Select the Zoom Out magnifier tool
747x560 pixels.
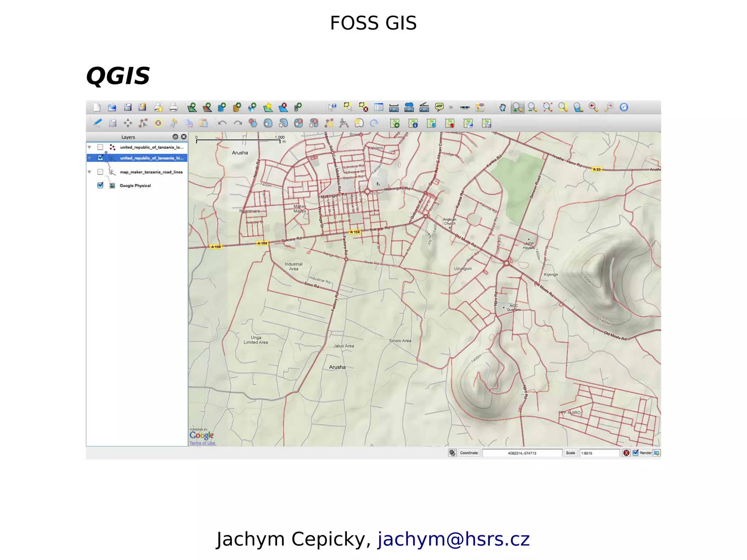click(x=533, y=108)
